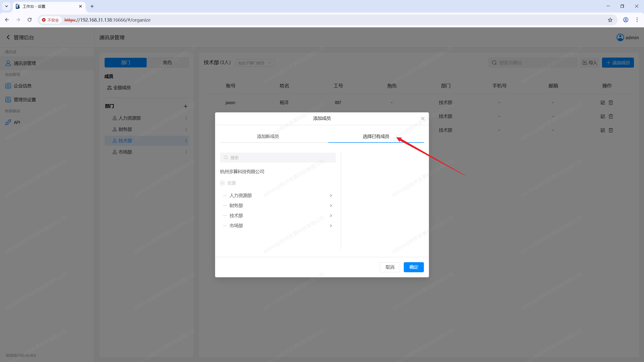
Task: Click the 确定 button
Action: 414,267
